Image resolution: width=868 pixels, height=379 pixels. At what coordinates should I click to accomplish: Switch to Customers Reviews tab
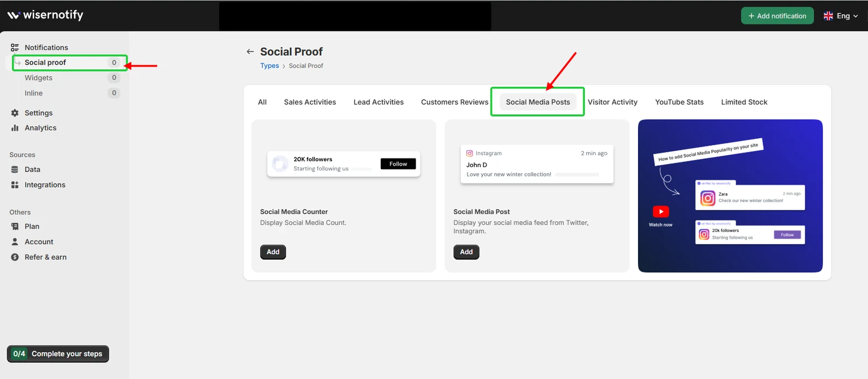(455, 102)
